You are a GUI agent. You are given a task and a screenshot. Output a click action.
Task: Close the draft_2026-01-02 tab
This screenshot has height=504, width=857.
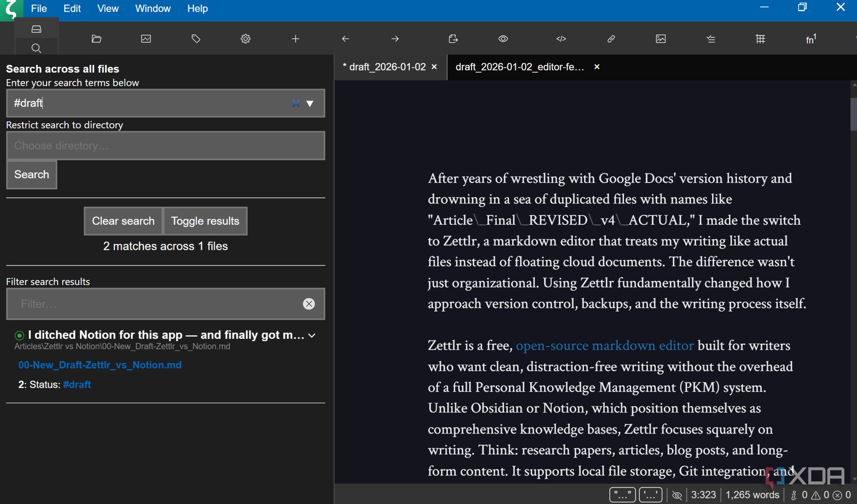[434, 67]
